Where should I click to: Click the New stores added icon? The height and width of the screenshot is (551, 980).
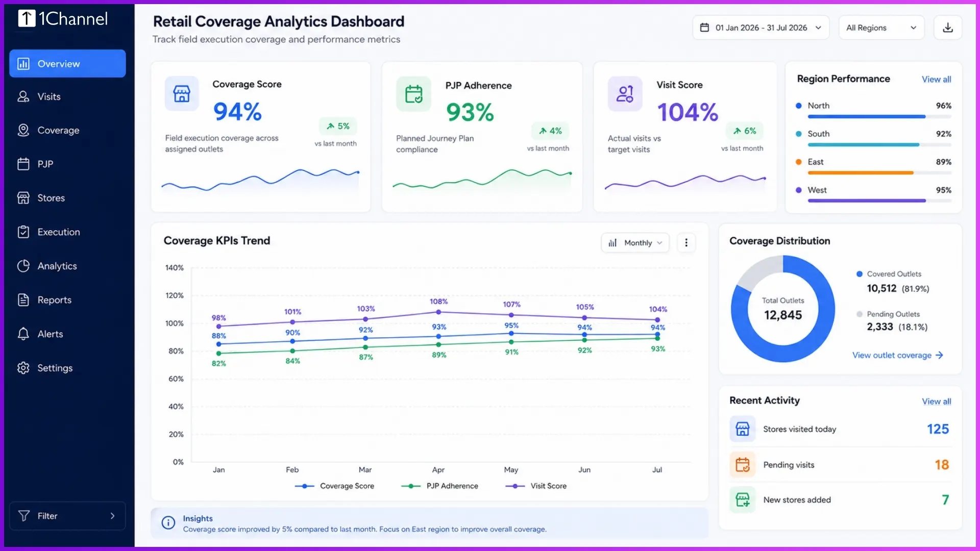(x=743, y=500)
